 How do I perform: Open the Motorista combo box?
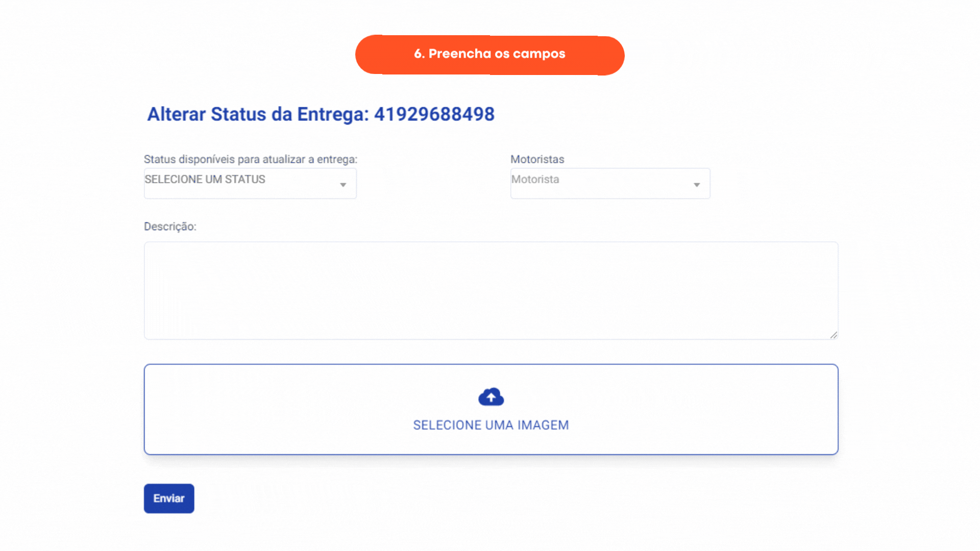[x=610, y=183]
